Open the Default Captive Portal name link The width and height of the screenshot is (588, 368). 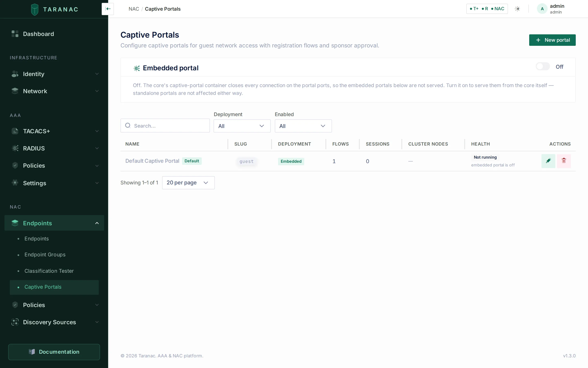coord(152,161)
